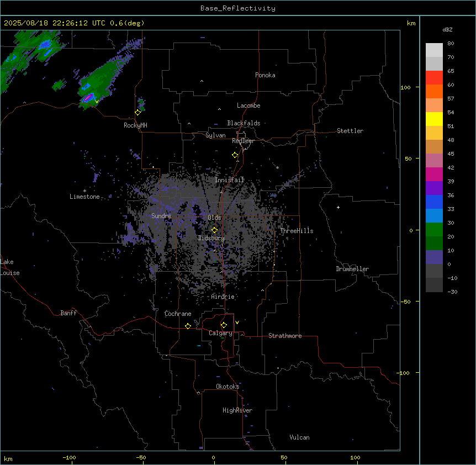Screen dimensions: 476x465
Task: Select the Banff label
Action: (68, 313)
